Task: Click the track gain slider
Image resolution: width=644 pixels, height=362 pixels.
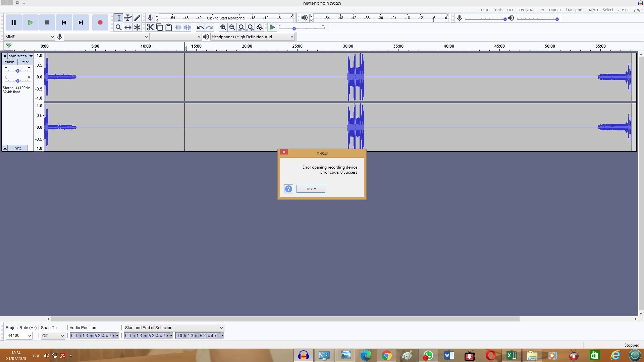Action: (18, 71)
